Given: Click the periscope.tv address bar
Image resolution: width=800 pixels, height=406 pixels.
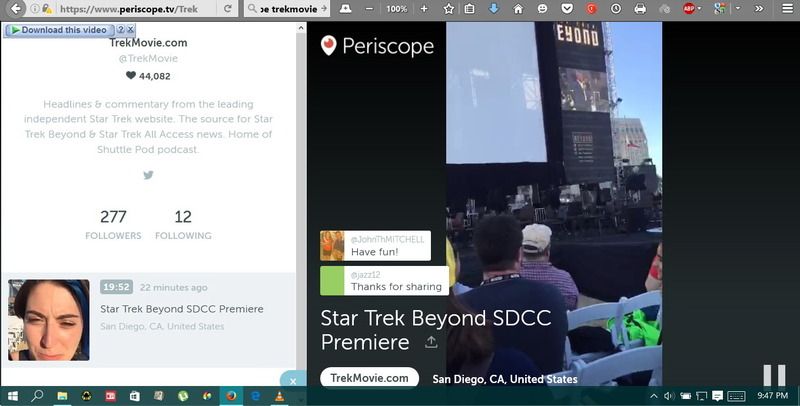Looking at the screenshot, I should pos(129,9).
